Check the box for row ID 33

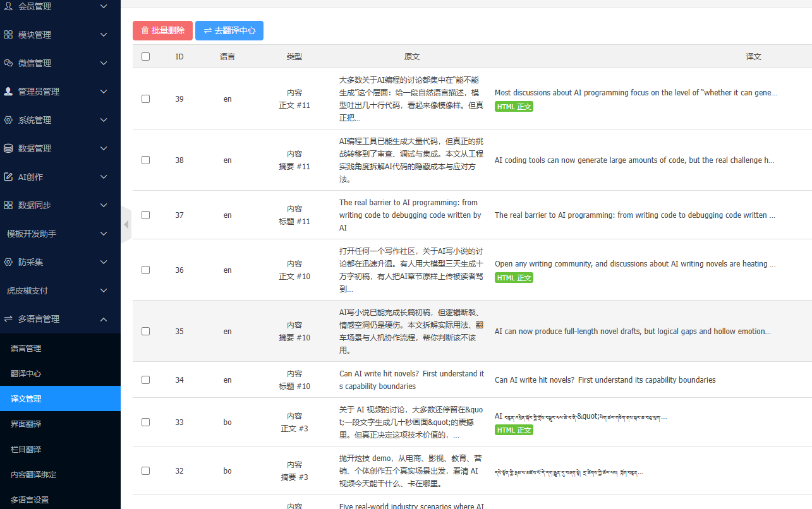pos(146,422)
